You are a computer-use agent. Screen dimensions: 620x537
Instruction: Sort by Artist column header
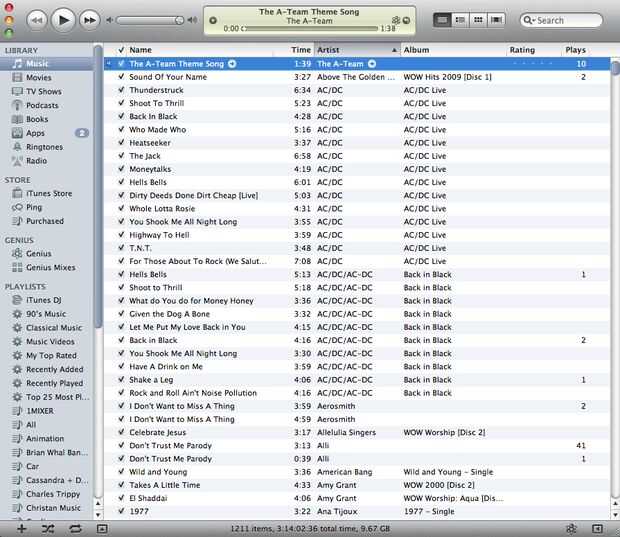click(357, 50)
